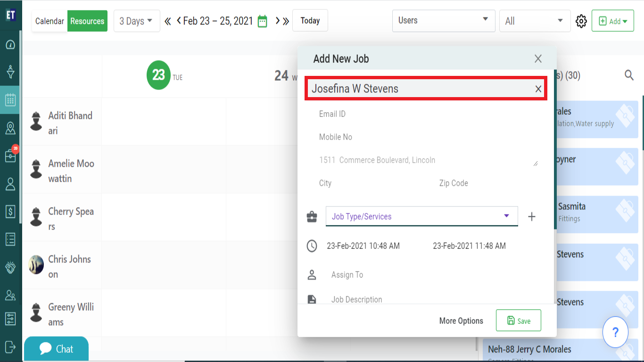Select resource Aditi Bhandari row

[62, 123]
